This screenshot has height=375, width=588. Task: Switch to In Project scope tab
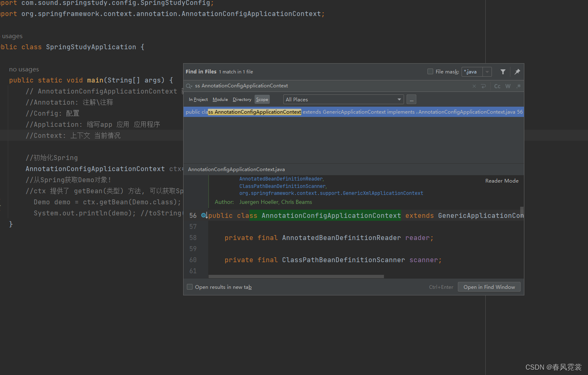(198, 99)
